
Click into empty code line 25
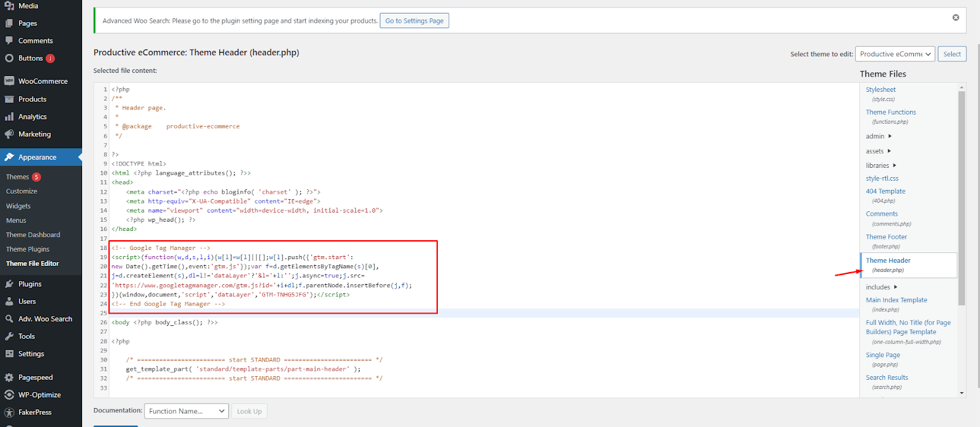coord(484,313)
